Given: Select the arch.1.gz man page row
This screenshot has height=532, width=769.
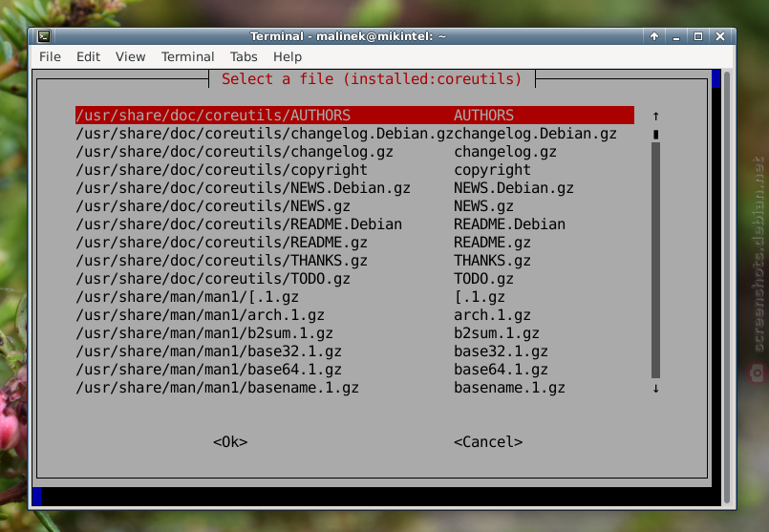Looking at the screenshot, I should 354,315.
